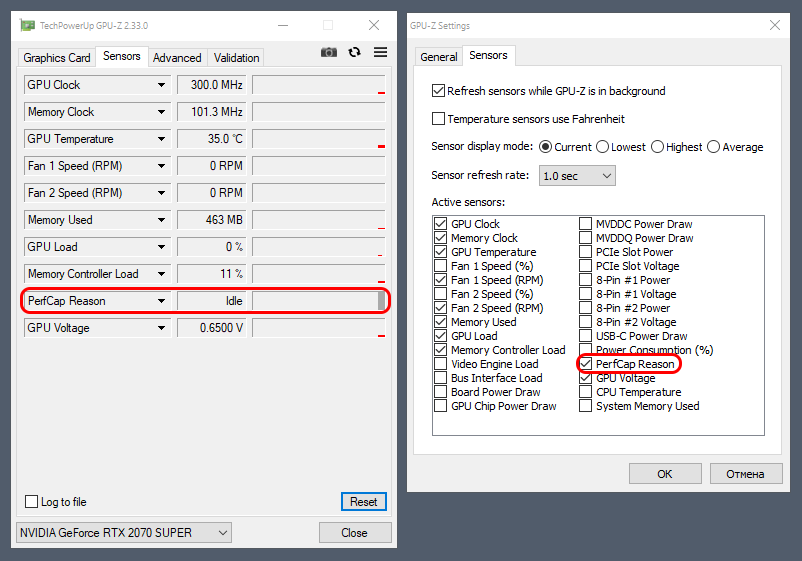The image size is (802, 561).
Task: Confirm settings with the OK button
Action: click(x=665, y=474)
